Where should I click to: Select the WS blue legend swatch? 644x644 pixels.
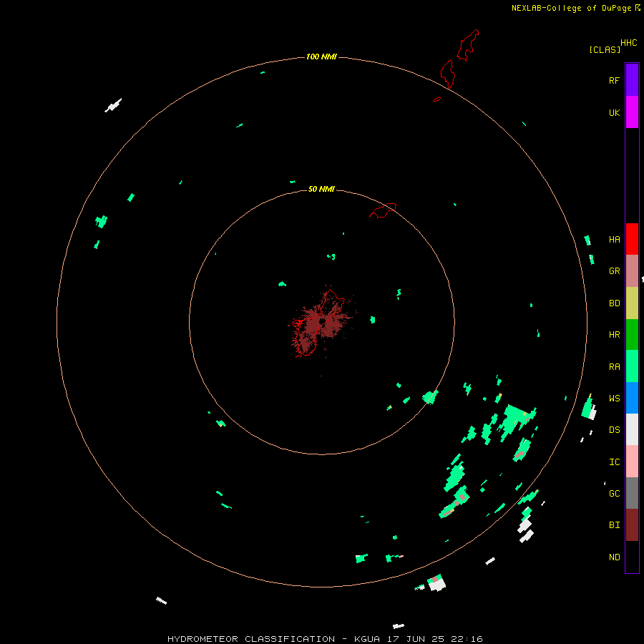pos(632,398)
